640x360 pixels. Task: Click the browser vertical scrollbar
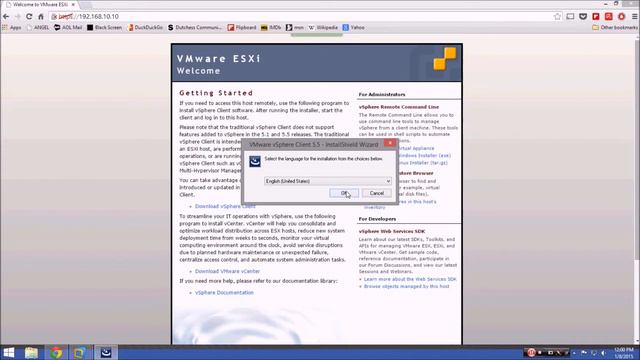[x=637, y=189]
